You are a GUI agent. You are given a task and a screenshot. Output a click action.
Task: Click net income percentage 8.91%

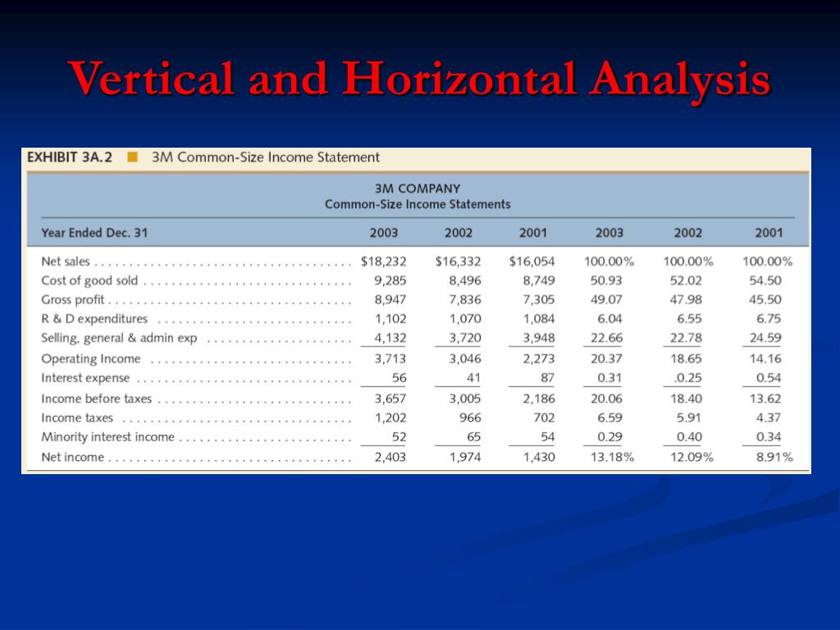pos(774,457)
